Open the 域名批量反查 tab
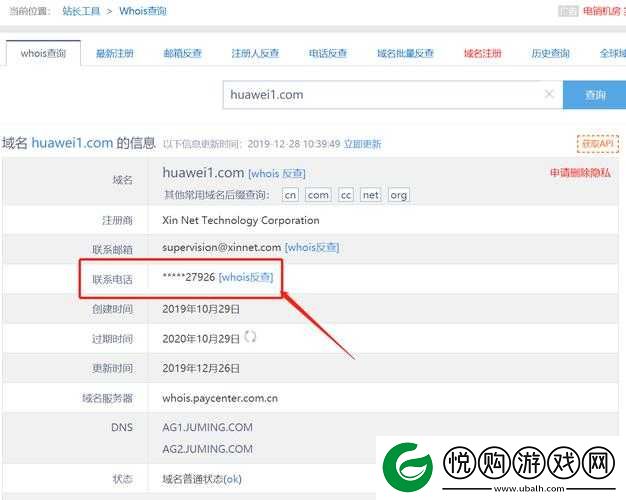Screen dimensions: 626x500 click(x=405, y=53)
